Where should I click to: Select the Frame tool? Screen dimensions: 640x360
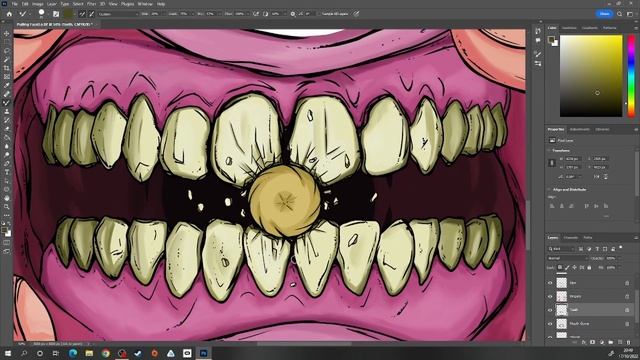point(7,76)
